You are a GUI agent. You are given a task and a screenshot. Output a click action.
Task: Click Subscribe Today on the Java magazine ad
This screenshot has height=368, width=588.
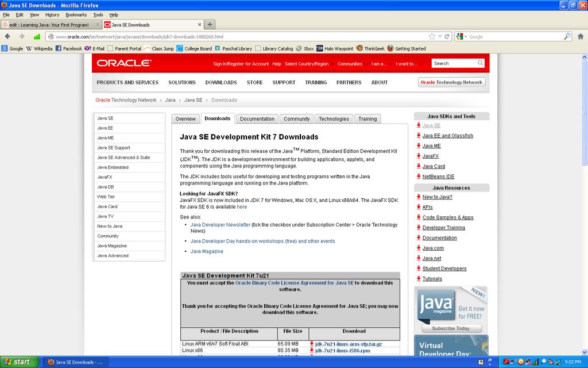[x=450, y=328]
